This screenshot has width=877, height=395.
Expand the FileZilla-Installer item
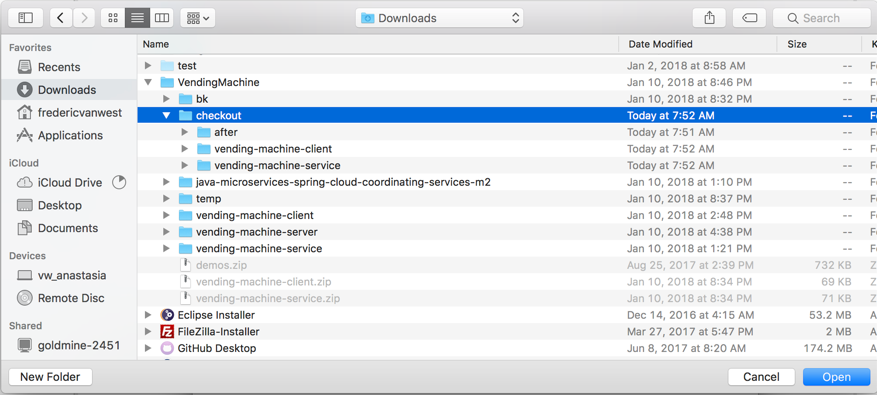(148, 332)
